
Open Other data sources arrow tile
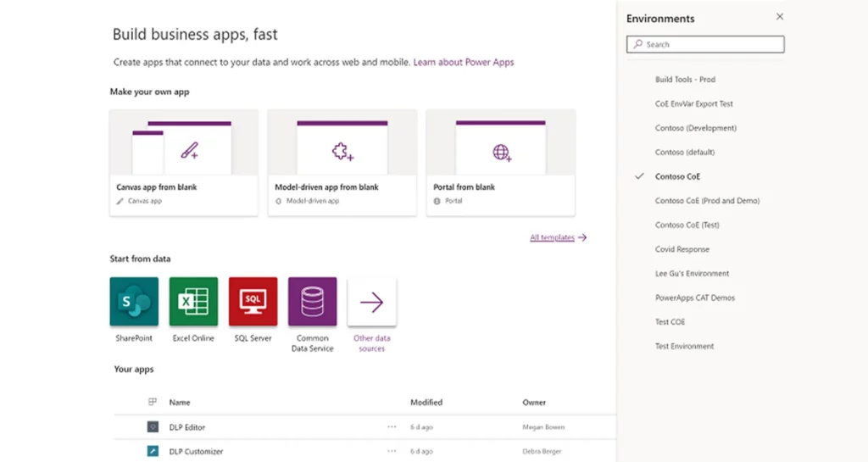point(372,302)
